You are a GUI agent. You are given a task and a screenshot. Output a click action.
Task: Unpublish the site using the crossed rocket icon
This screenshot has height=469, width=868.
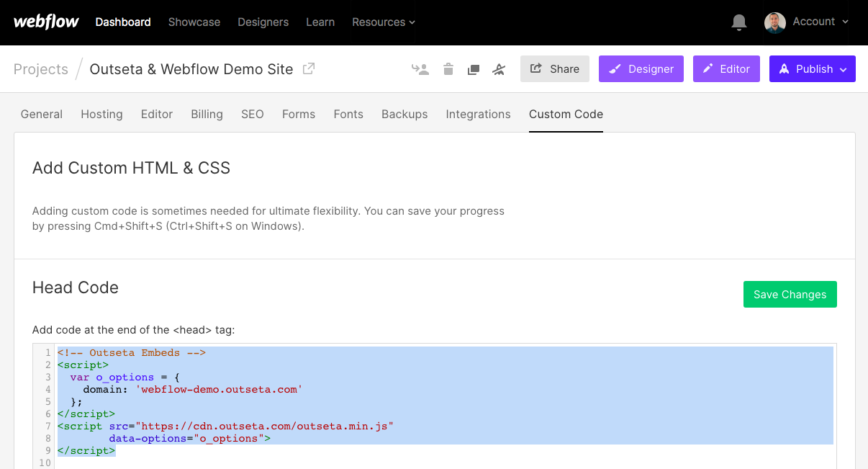point(499,68)
